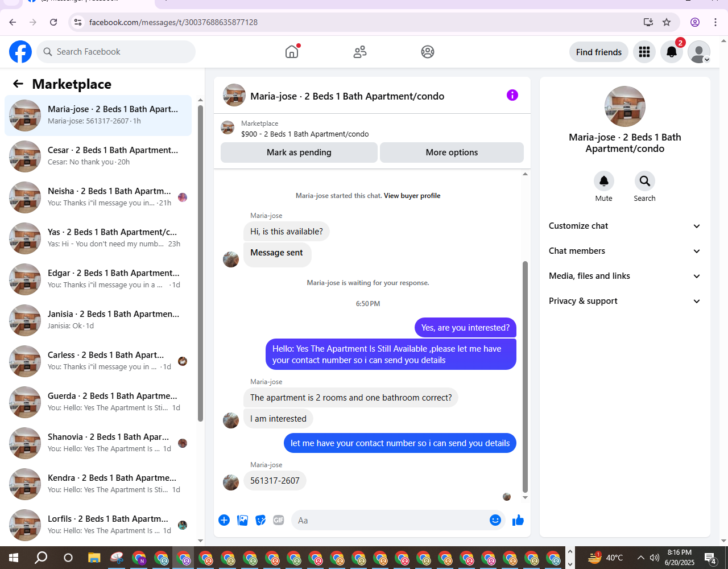Open more actions plus icon in composer
The width and height of the screenshot is (728, 569).
(x=224, y=520)
